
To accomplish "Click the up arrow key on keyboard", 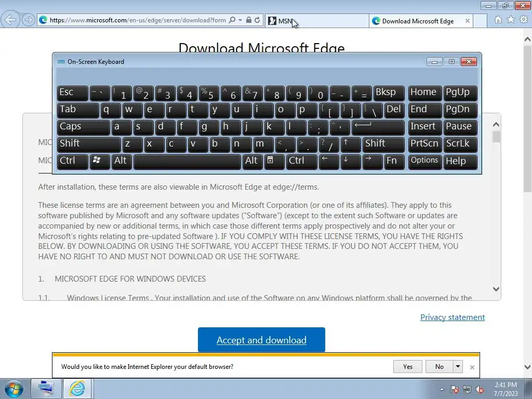I will [x=351, y=144].
